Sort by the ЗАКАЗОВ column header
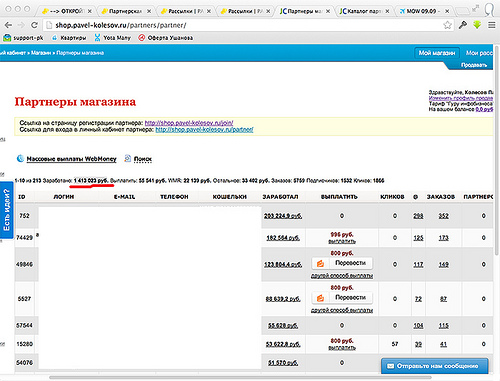The image size is (500, 381). coord(441,197)
